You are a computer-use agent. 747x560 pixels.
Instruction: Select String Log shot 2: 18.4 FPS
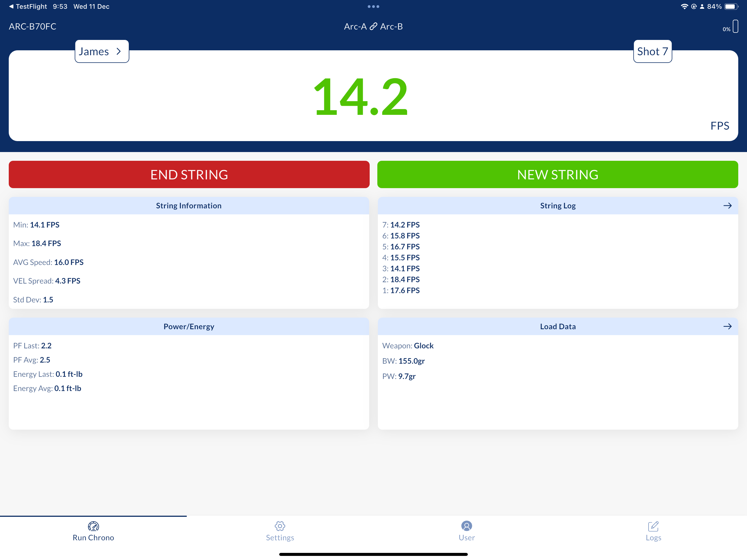pyautogui.click(x=401, y=279)
